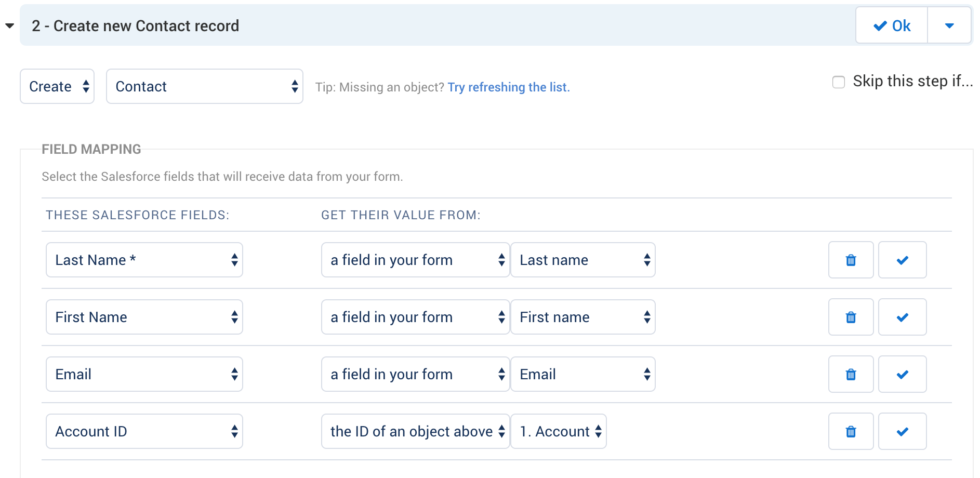Enable the 'Skip this step if...' checkbox
980x478 pixels.
839,82
